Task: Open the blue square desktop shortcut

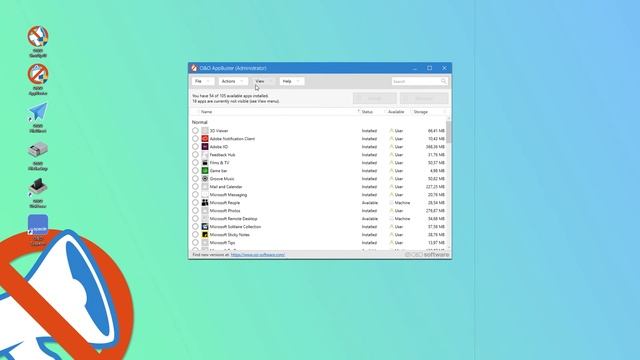Action: click(38, 230)
